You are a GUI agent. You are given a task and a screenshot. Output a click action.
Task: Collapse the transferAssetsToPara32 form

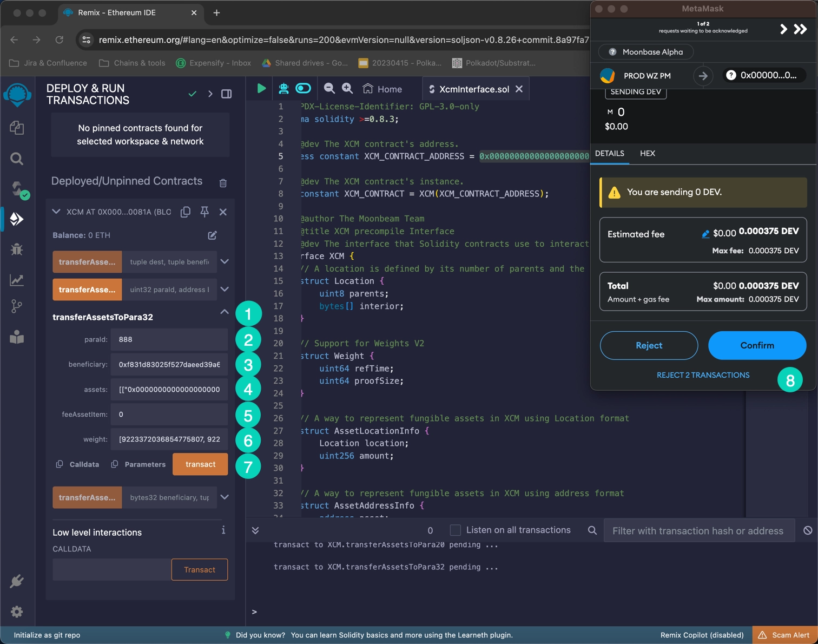[x=225, y=312]
